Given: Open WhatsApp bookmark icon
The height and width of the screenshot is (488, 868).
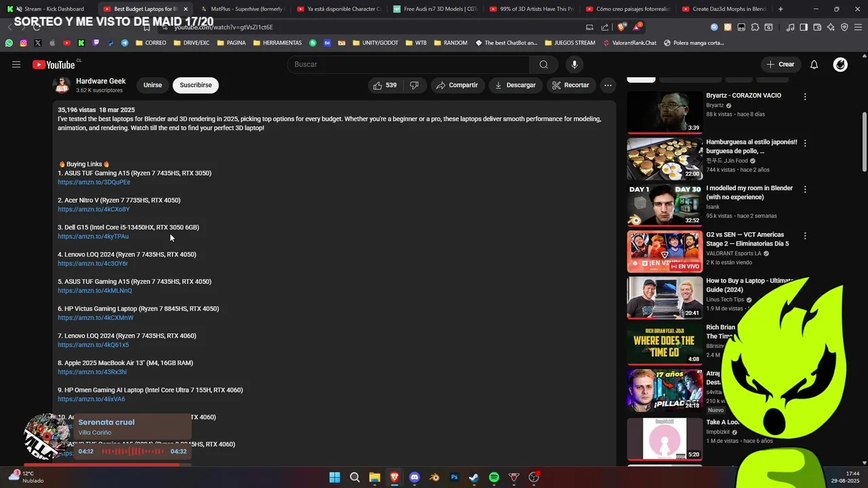Looking at the screenshot, I should [9, 43].
